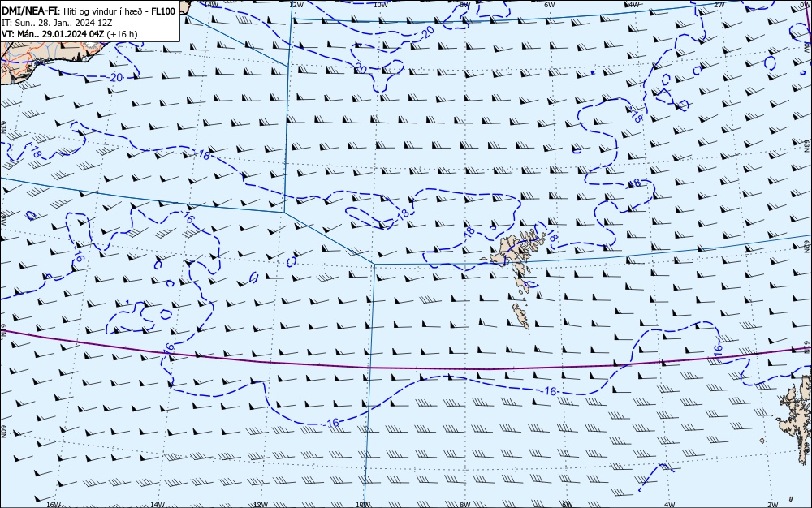Click the chart title 'DMI/NEA-FI: Hiti og vindur í hæð - FL100'
812x508 pixels.
click(x=89, y=11)
